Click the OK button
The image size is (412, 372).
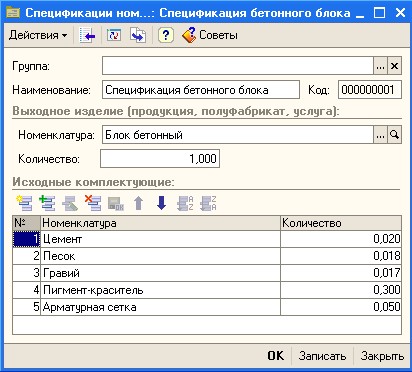(x=276, y=356)
